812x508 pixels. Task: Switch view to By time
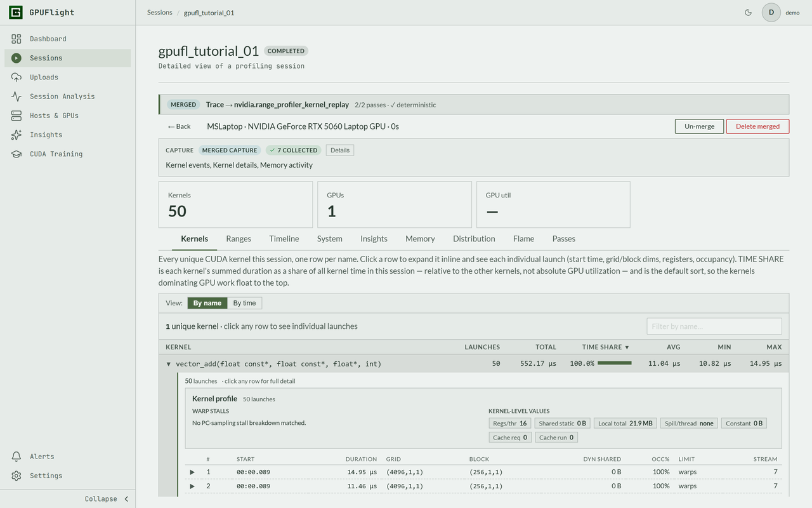(x=244, y=303)
